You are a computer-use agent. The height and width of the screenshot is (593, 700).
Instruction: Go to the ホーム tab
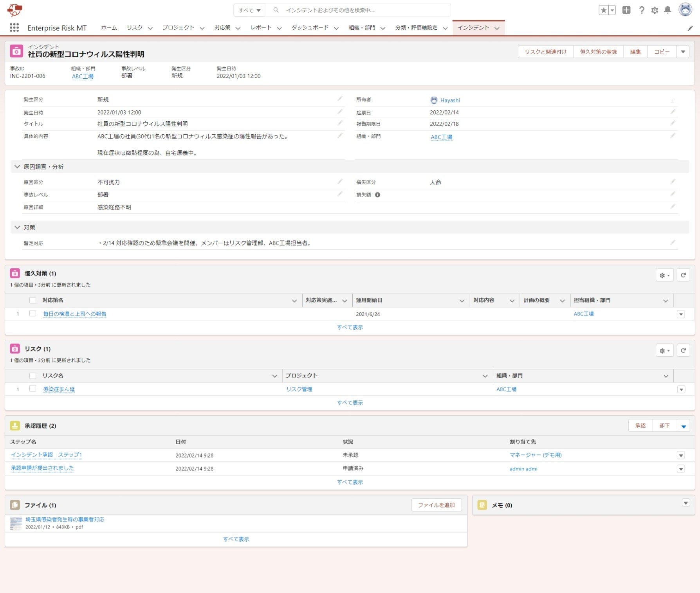[x=109, y=28]
